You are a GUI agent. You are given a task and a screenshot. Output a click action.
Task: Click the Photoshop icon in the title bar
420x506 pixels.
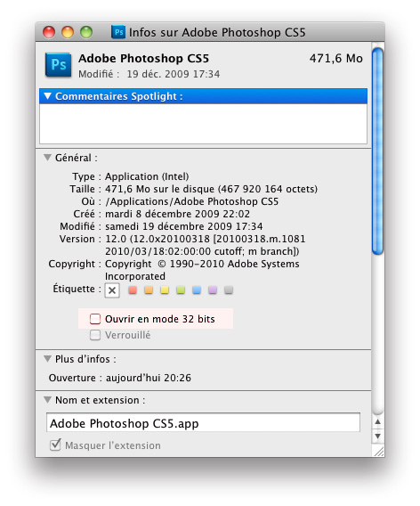coord(118,32)
